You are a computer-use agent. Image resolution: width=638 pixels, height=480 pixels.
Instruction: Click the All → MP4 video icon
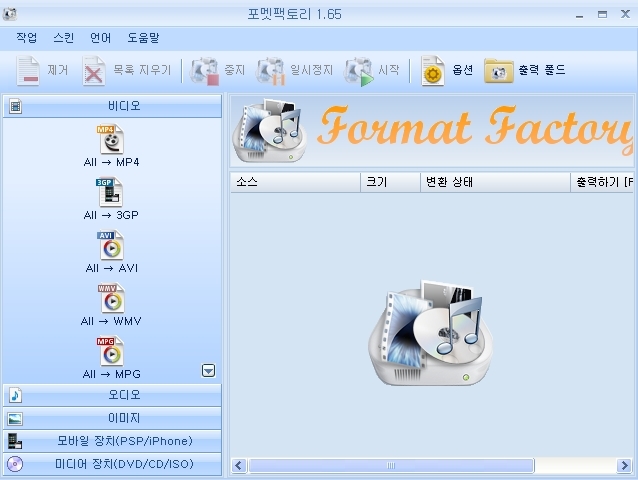111,140
